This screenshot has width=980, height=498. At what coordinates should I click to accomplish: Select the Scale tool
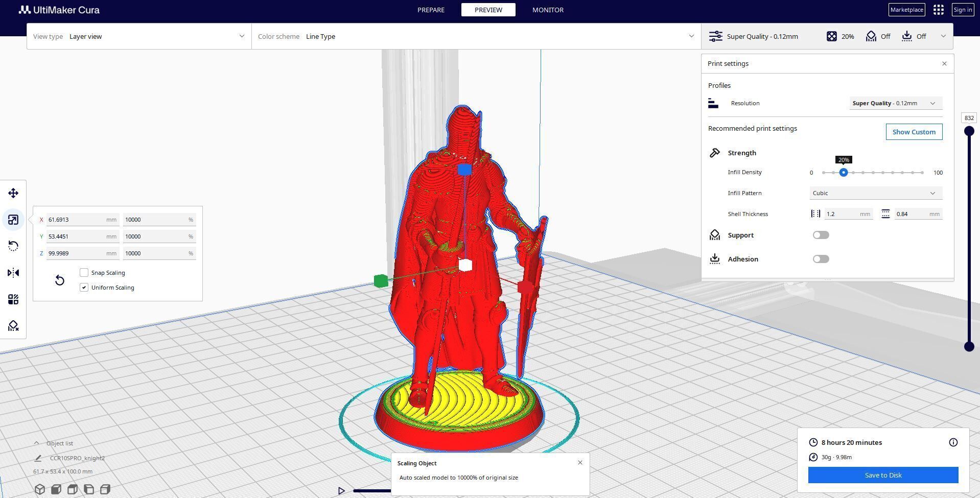point(13,220)
